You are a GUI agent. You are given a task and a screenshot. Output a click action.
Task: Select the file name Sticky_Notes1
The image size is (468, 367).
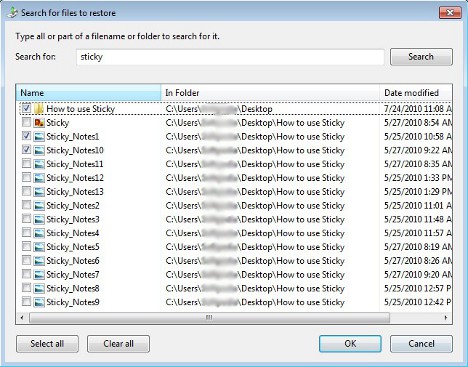pos(73,136)
